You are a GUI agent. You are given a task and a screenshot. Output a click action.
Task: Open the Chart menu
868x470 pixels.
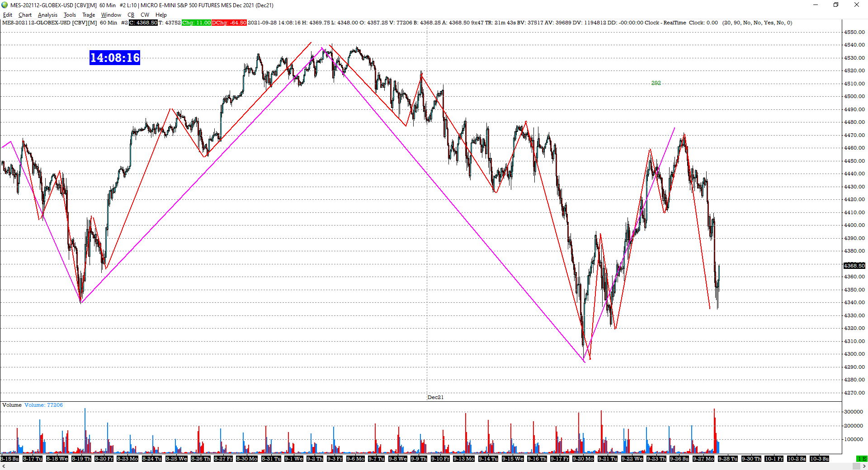pos(25,15)
